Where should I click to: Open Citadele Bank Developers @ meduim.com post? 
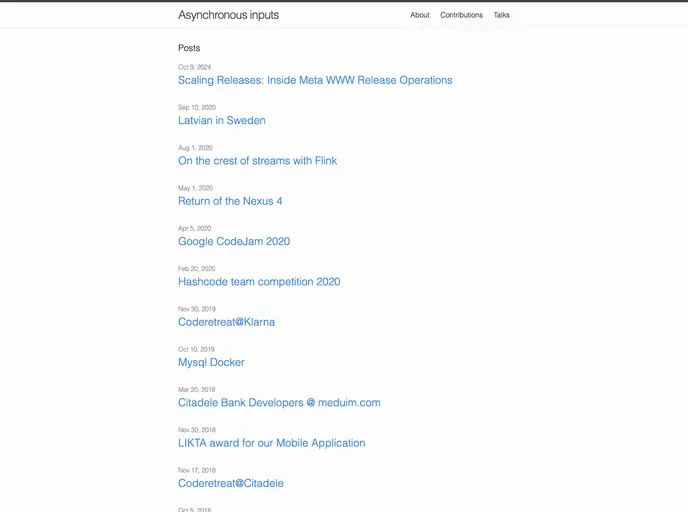[279, 403]
